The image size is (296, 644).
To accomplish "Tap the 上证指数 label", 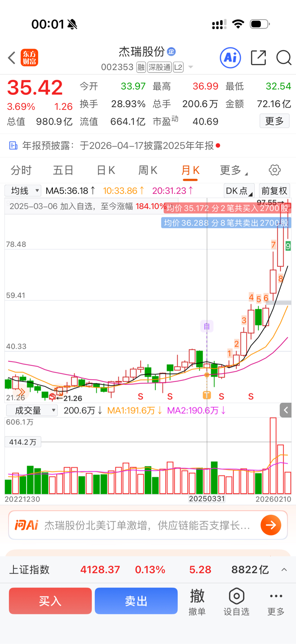I will (x=29, y=570).
